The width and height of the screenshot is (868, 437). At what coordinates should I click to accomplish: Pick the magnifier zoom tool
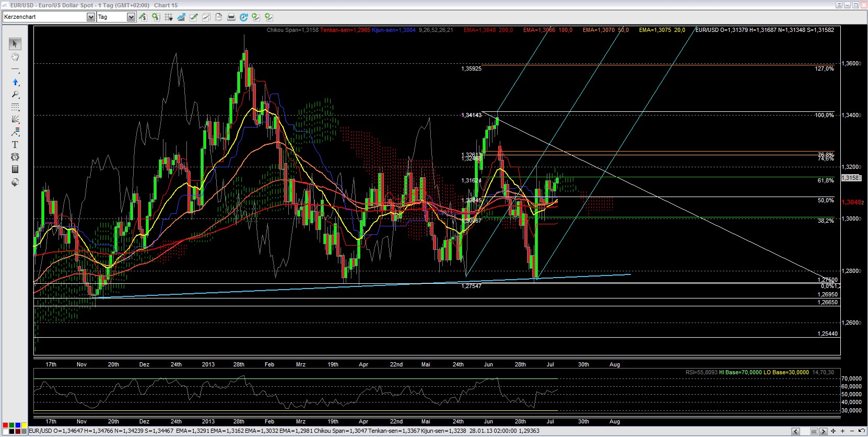pyautogui.click(x=15, y=95)
